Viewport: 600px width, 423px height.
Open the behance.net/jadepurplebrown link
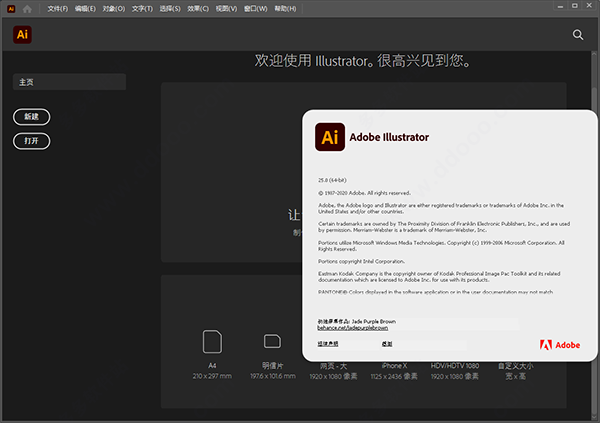click(x=352, y=328)
